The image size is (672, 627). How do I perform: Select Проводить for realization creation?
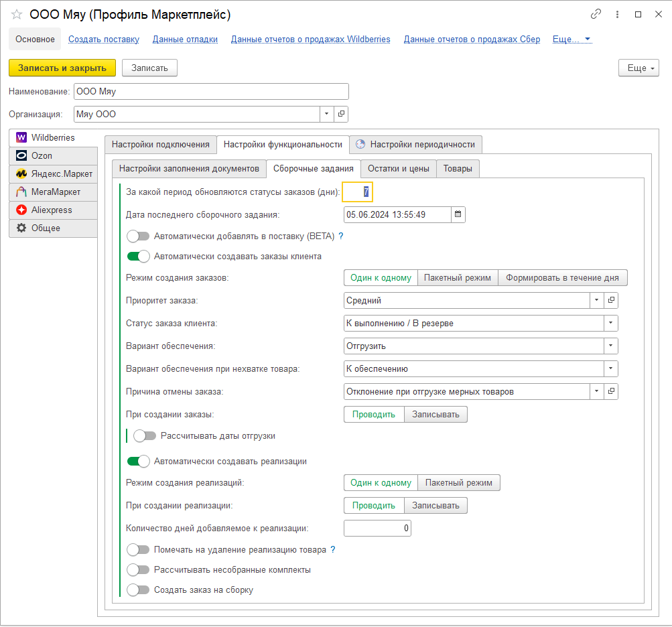pos(374,505)
